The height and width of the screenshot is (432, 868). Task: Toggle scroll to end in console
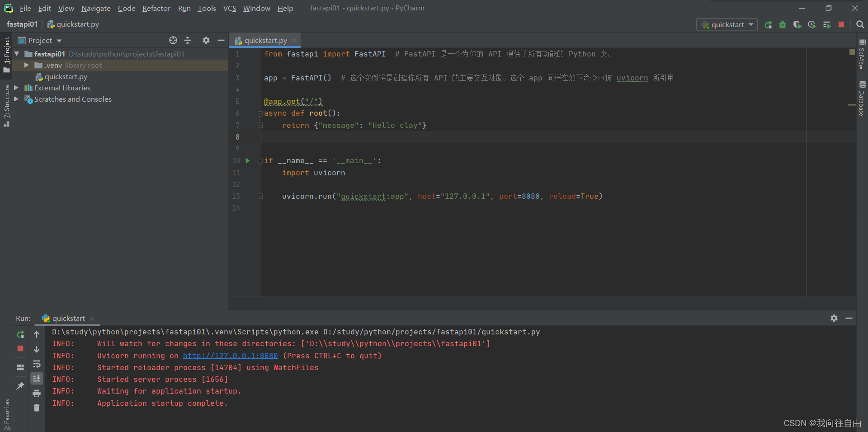point(37,378)
